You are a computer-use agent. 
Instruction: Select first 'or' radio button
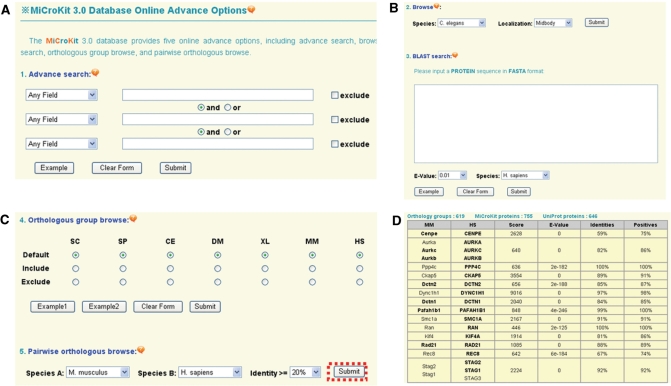[228, 107]
